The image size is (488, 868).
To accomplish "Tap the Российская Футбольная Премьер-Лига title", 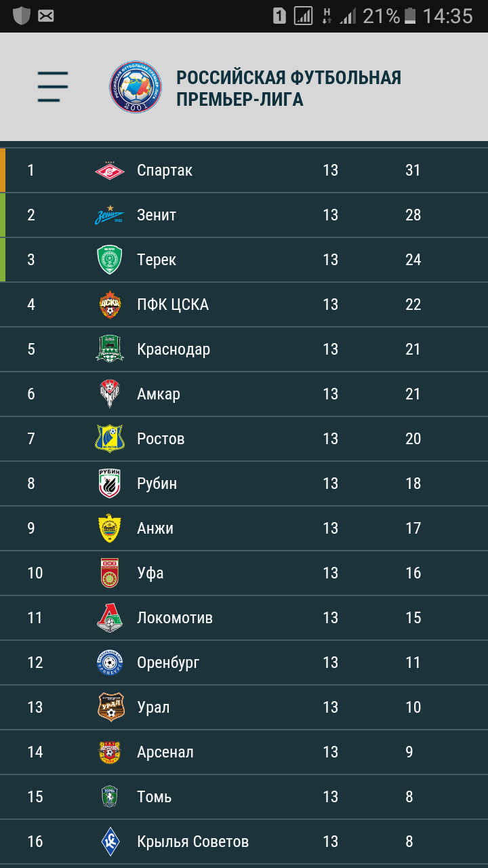I will [x=289, y=88].
